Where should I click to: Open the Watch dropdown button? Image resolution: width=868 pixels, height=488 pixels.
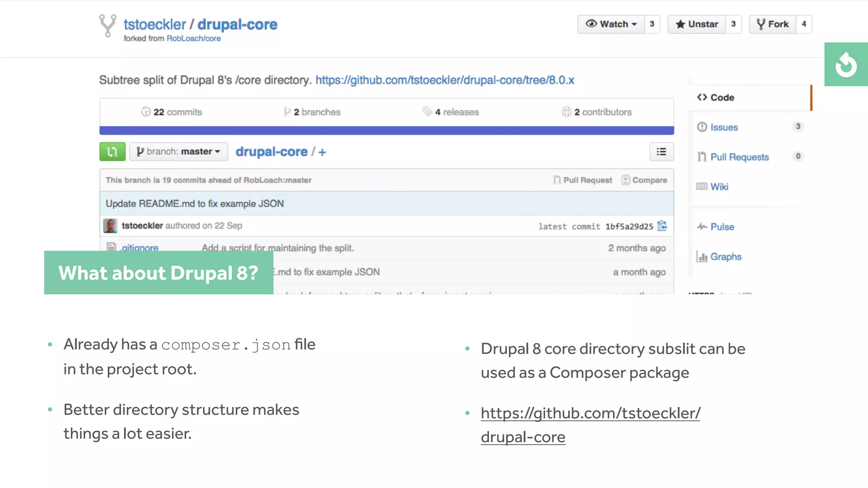(611, 24)
